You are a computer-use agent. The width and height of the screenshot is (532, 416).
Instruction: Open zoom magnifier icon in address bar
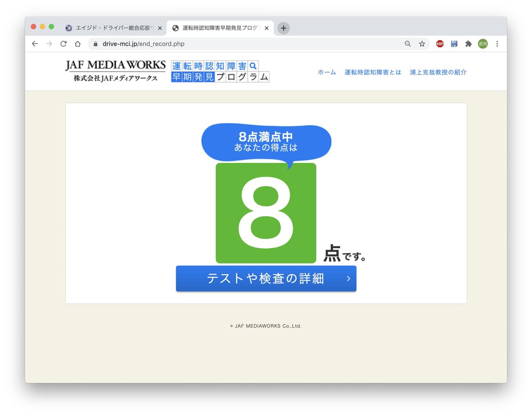coord(407,44)
